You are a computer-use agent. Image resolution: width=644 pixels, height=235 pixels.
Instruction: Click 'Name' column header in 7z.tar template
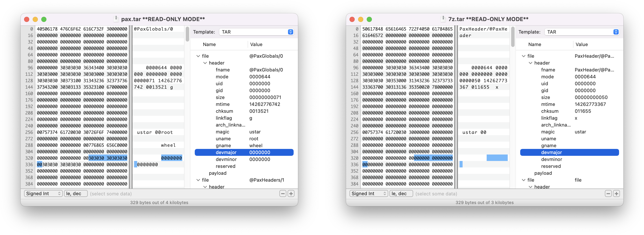click(535, 44)
